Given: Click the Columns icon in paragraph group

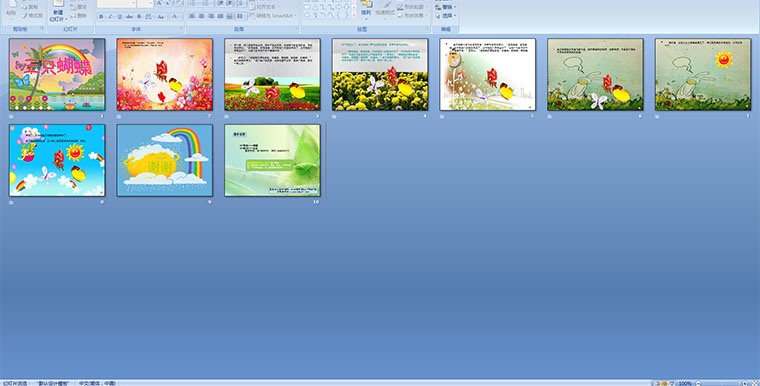Looking at the screenshot, I should coord(240,16).
